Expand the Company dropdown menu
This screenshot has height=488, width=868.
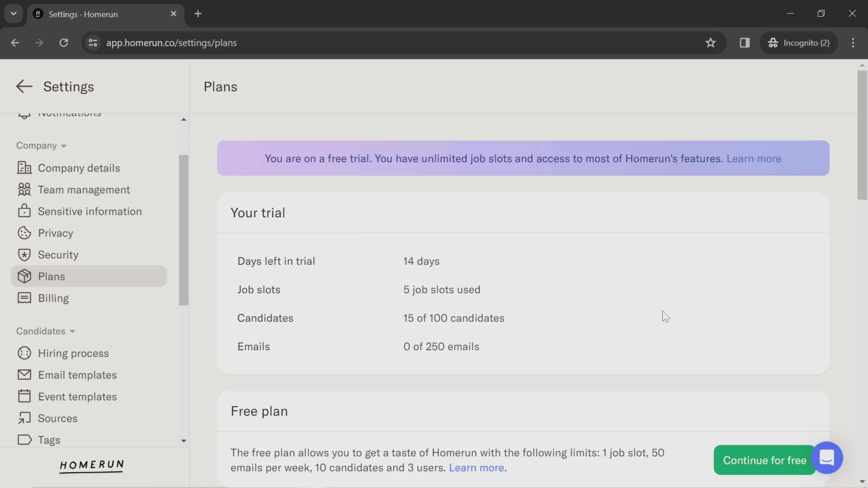click(39, 145)
